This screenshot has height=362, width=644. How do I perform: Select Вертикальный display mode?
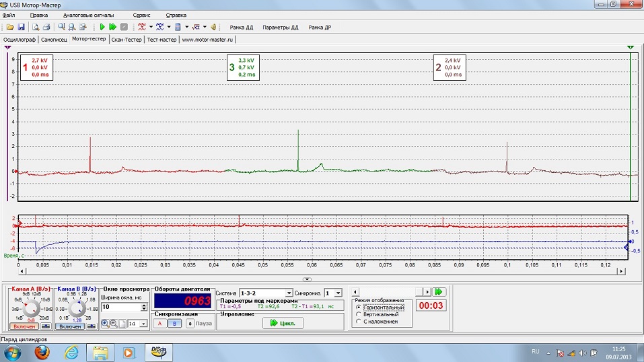pos(378,314)
